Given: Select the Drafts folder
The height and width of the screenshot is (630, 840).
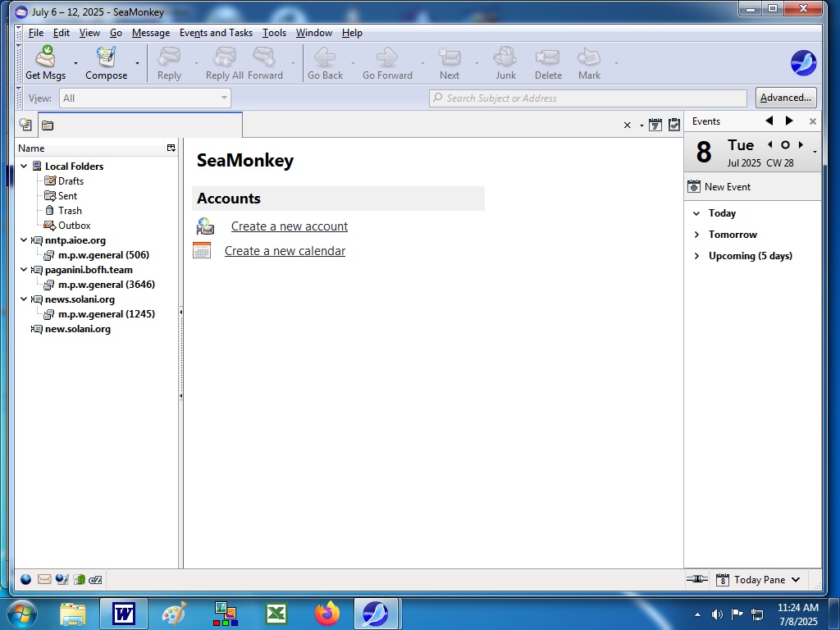Looking at the screenshot, I should (71, 181).
